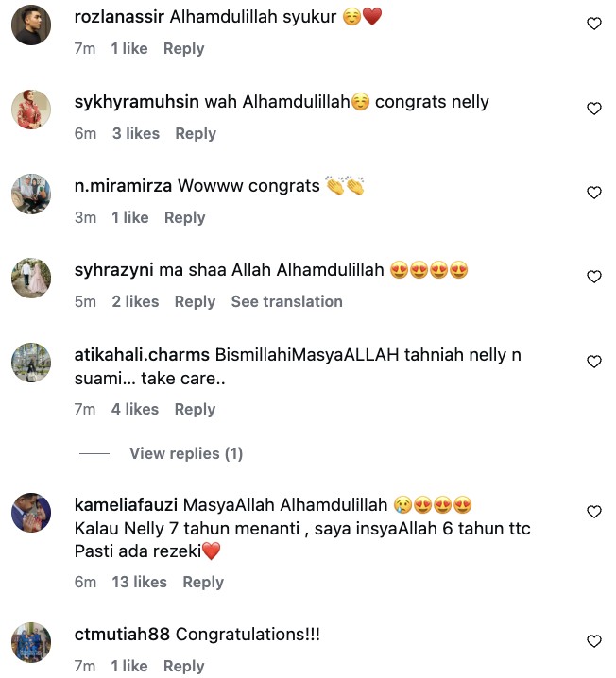Visit the ctmutiah88 username profile

click(122, 635)
